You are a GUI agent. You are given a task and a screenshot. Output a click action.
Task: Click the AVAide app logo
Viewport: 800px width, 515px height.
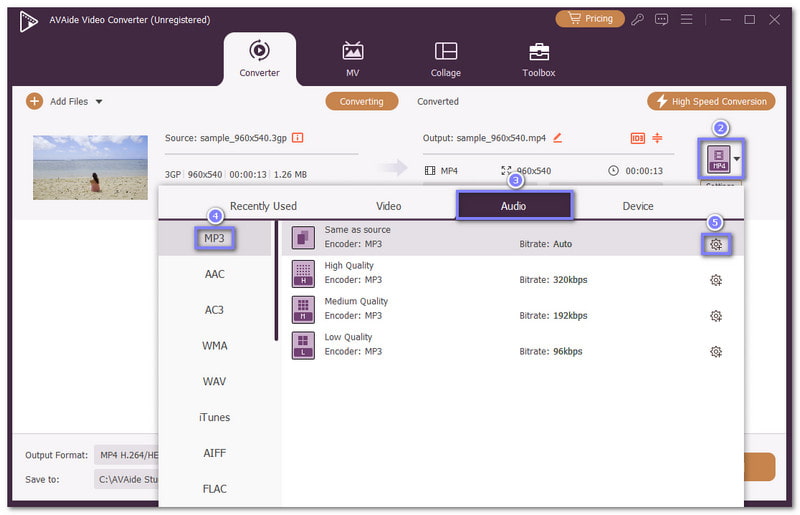pos(28,21)
